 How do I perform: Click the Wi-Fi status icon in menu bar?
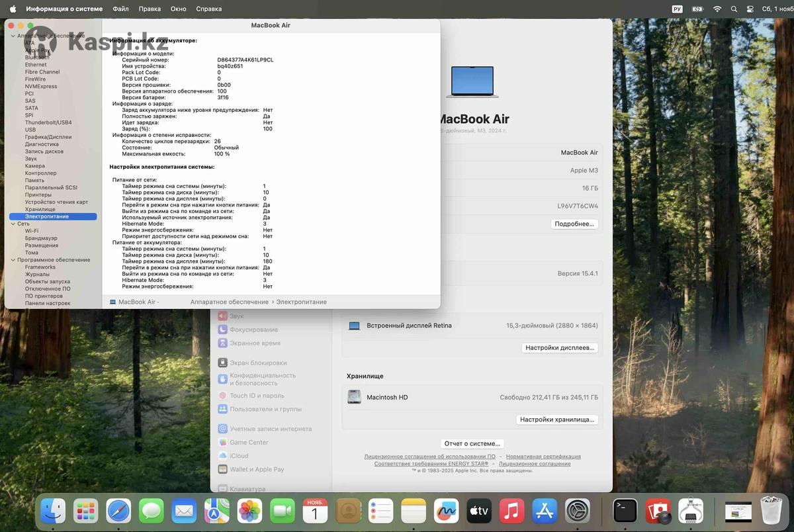pos(717,9)
